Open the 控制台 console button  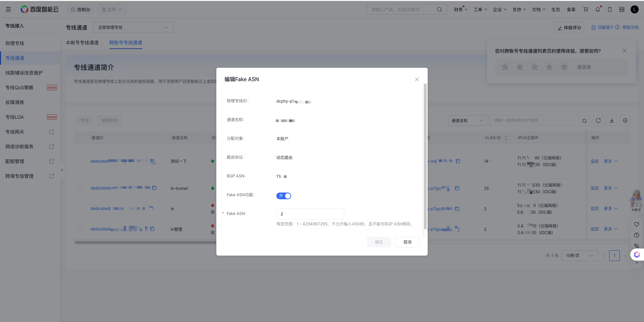[80, 9]
